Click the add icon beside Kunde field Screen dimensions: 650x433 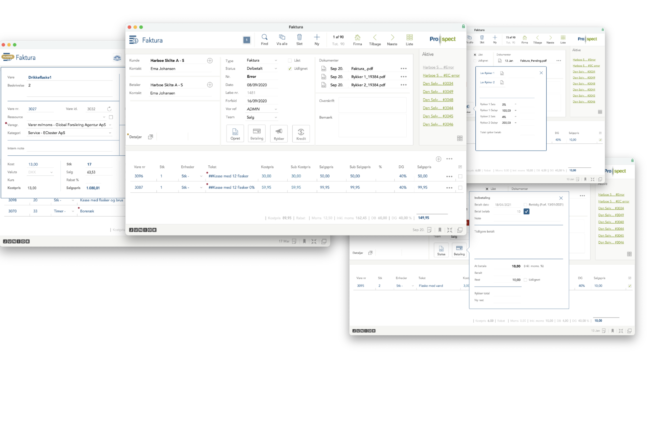(209, 61)
